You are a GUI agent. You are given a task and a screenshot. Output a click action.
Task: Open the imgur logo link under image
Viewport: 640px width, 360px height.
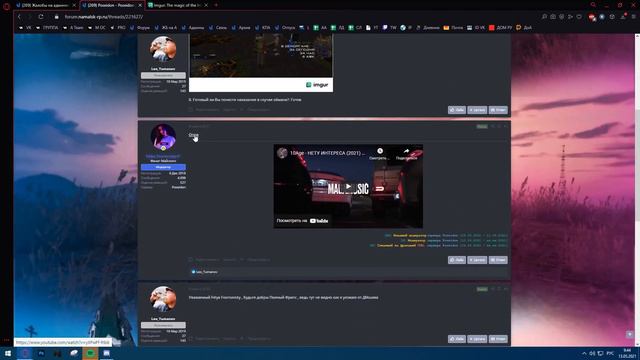tap(317, 85)
